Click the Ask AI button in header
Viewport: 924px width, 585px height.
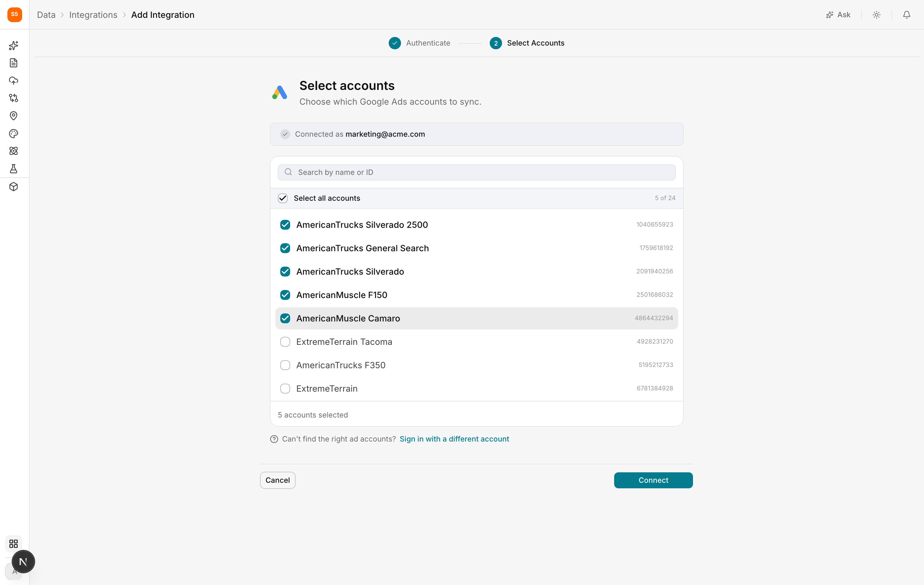(838, 14)
